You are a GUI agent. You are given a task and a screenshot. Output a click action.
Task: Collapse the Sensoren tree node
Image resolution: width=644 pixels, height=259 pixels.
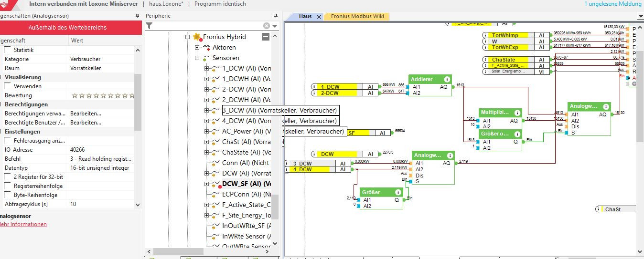(197, 58)
